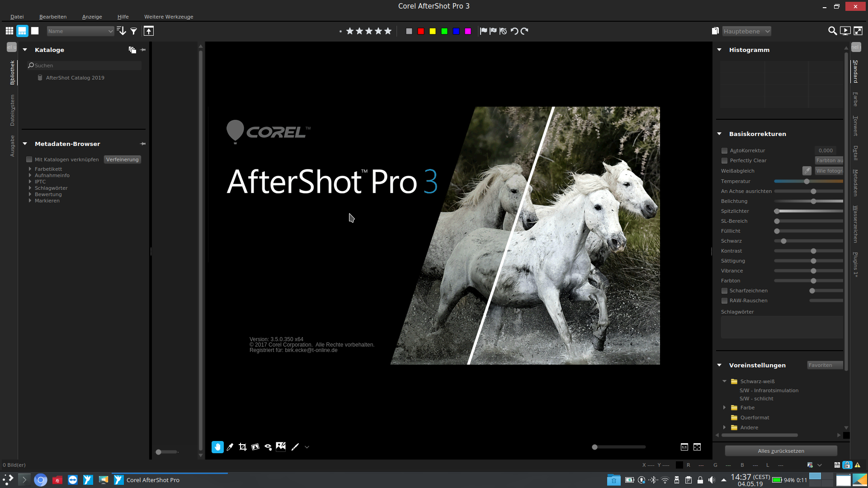This screenshot has height=488, width=868.
Task: Open the Name sort dropdown
Action: point(80,31)
